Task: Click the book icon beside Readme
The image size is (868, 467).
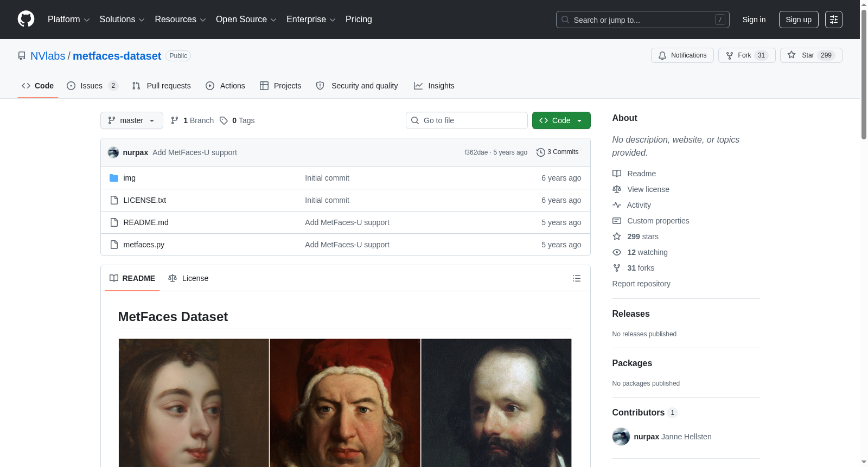Action: [617, 174]
